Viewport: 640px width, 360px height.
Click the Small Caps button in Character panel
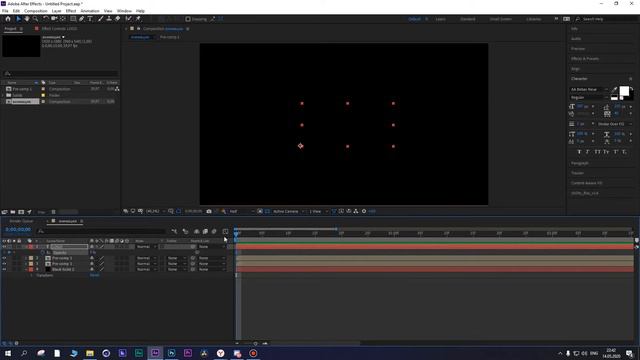coord(606,152)
